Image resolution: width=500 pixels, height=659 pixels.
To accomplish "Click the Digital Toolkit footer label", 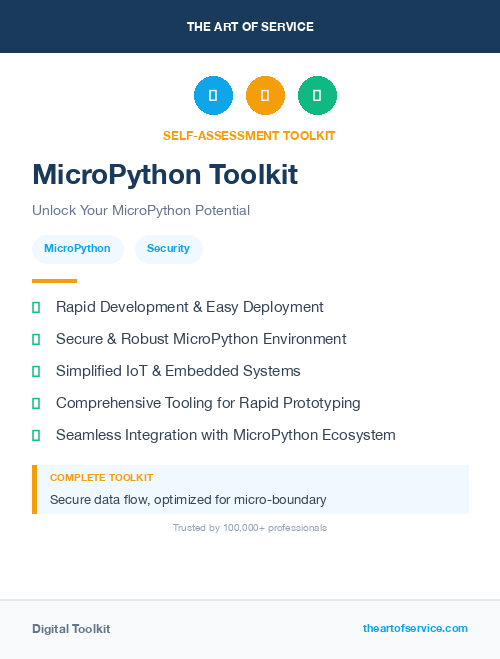I will 71,629.
